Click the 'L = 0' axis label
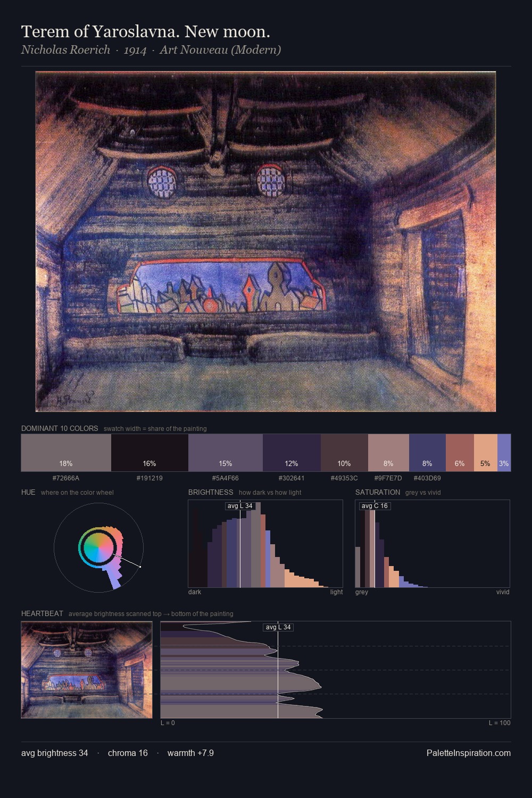This screenshot has height=798, width=532. (168, 723)
